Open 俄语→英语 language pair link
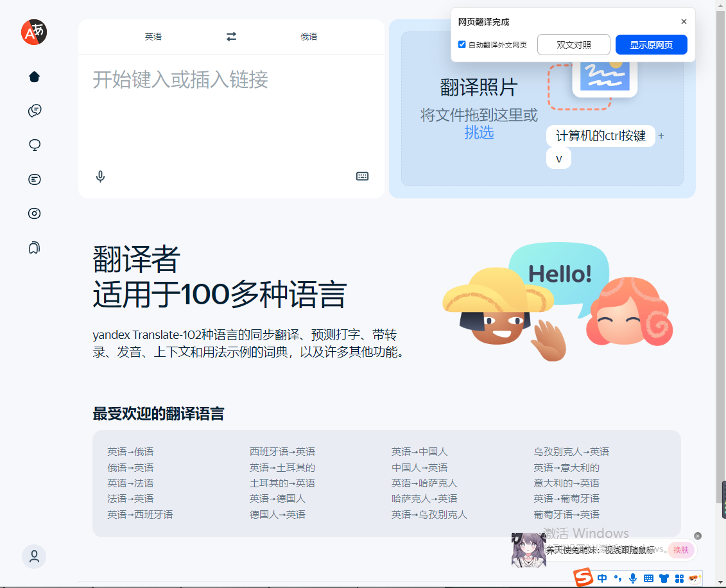 point(130,467)
